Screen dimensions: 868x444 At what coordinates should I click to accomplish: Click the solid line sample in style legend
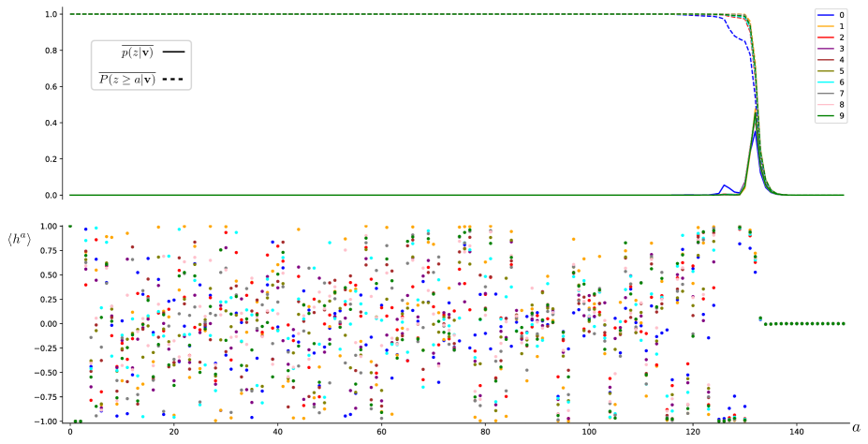click(x=174, y=52)
